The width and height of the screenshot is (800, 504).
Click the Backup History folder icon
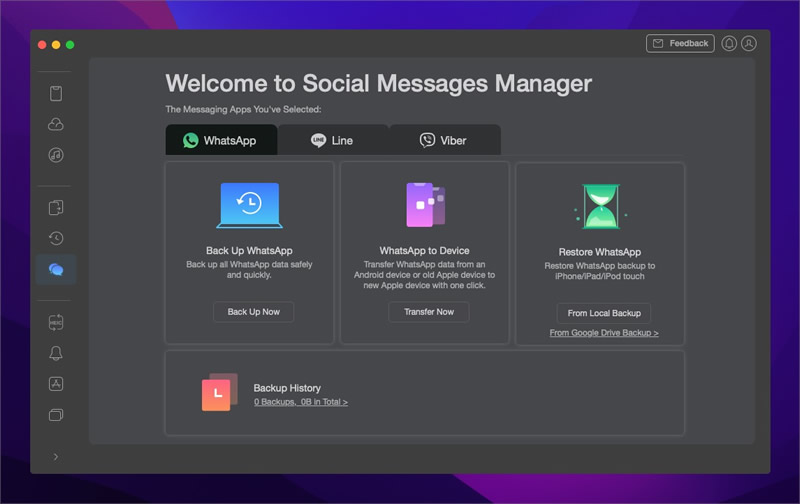(x=220, y=392)
